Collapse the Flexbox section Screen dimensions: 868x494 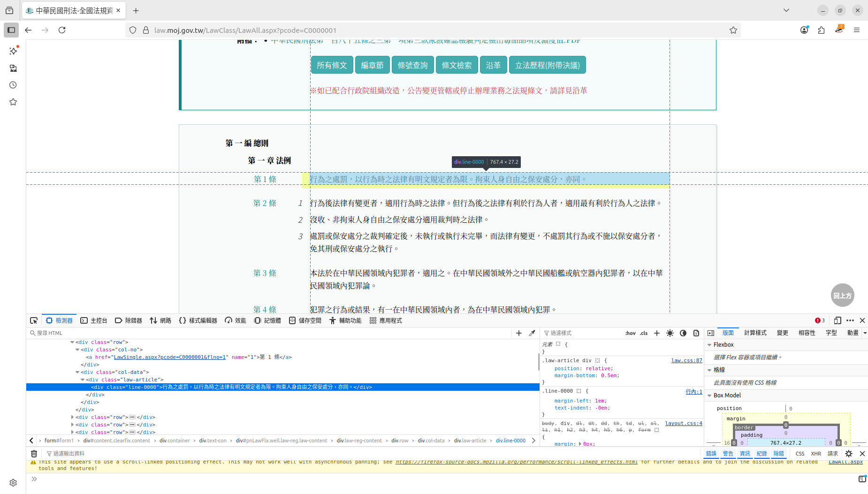tap(709, 345)
